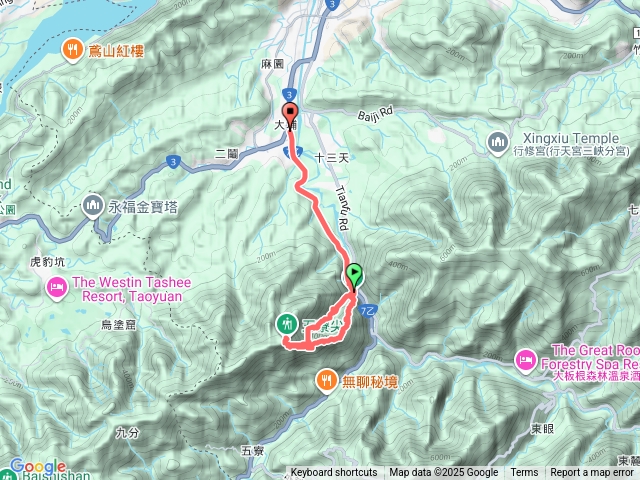Image resolution: width=640 pixels, height=480 pixels.
Task: Open the 無聊秘境 restaurant pin
Action: (x=327, y=382)
